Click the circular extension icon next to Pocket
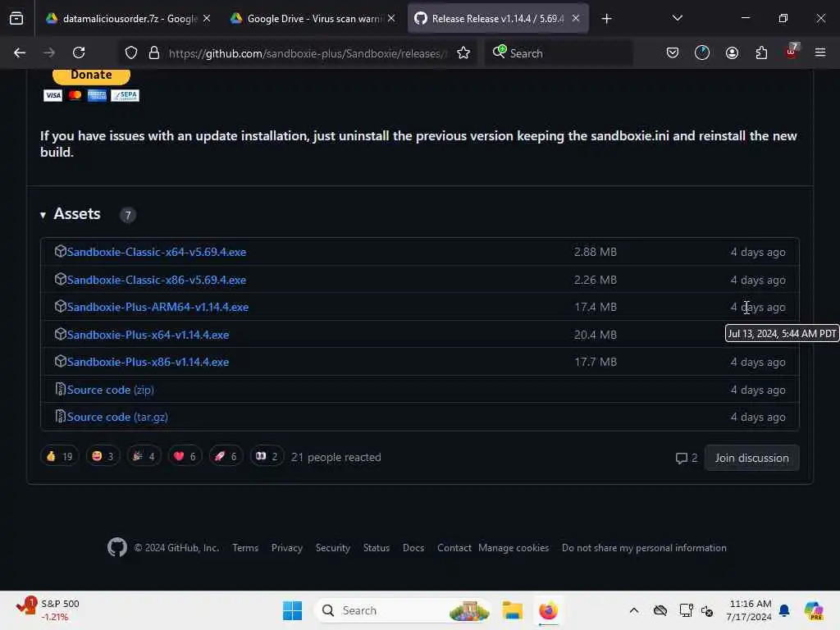The image size is (840, 630). [x=702, y=52]
